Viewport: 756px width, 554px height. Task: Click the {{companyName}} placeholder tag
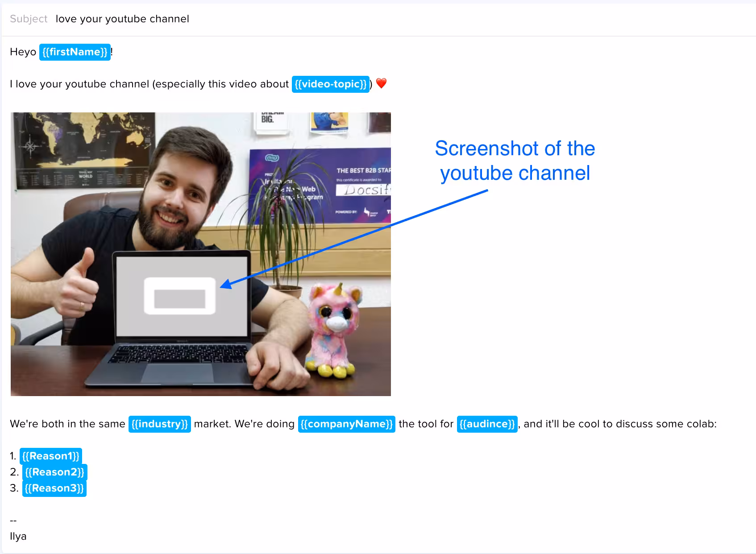point(346,424)
